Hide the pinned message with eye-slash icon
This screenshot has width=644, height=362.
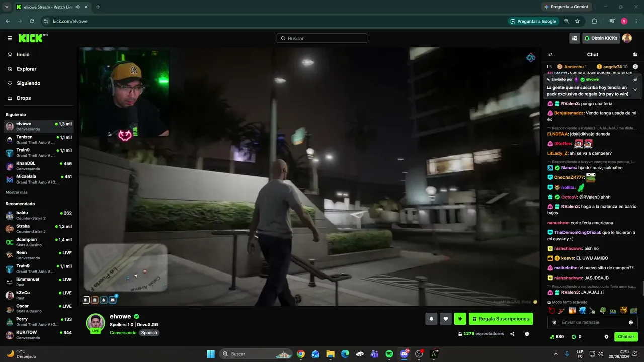click(635, 79)
